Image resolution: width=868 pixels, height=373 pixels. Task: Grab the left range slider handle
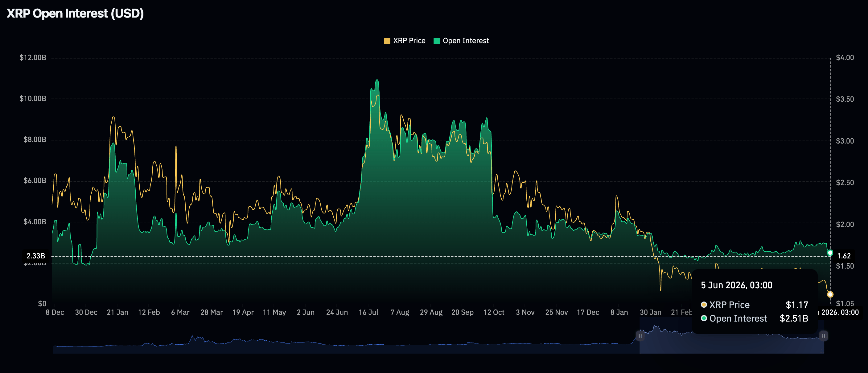640,336
